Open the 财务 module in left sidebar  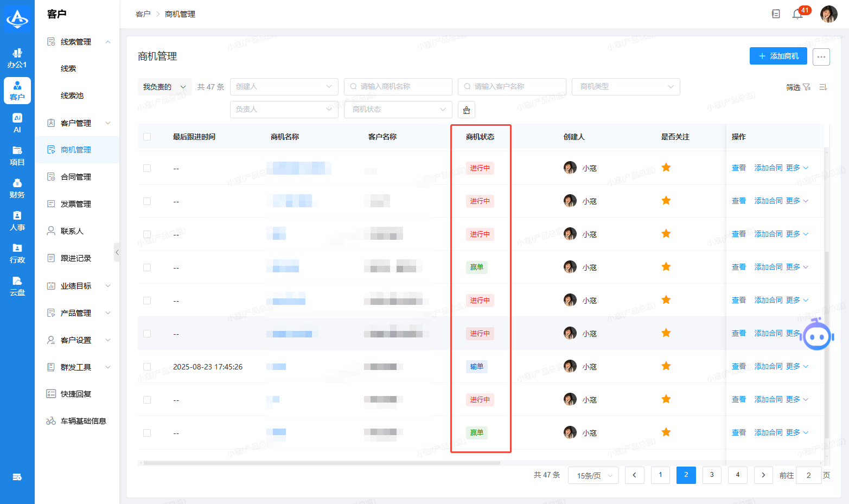click(17, 188)
